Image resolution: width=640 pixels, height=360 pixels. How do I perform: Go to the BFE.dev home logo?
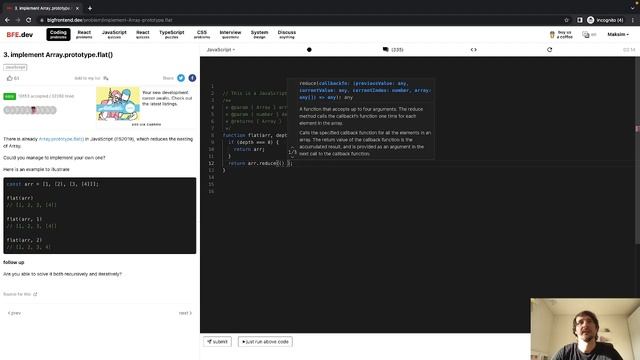pos(20,35)
